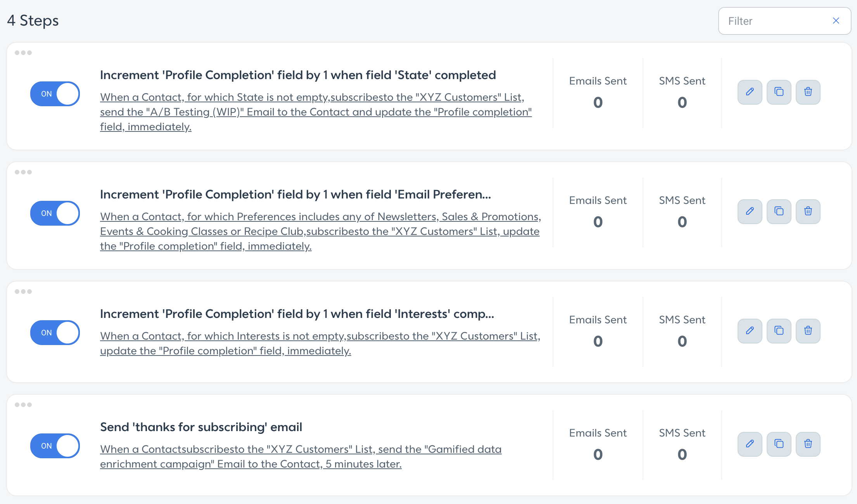Open the 'When a Contact, for which State' description link
Screen dimensions: 857x504
[x=316, y=112]
